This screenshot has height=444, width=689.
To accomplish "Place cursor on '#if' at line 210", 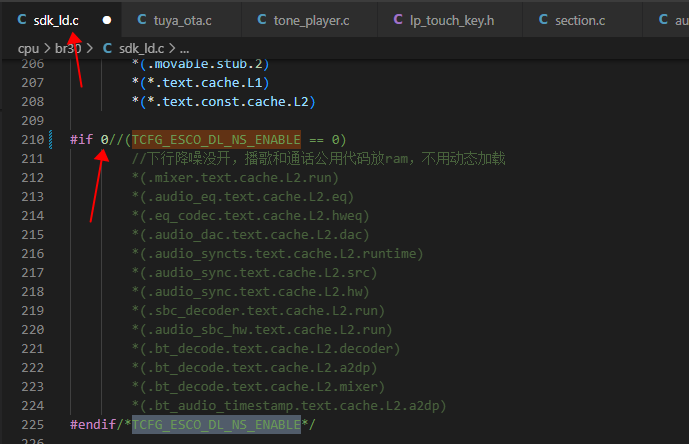I will (x=82, y=140).
